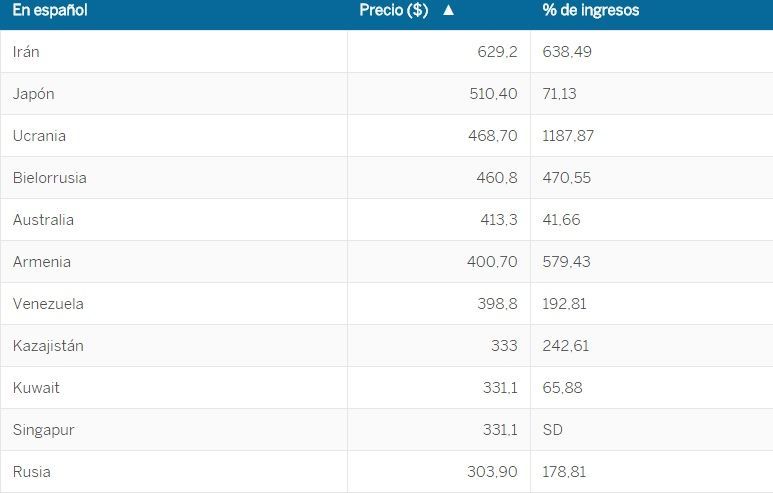
Task: Sort by the % de ingresos header
Action: tap(590, 11)
